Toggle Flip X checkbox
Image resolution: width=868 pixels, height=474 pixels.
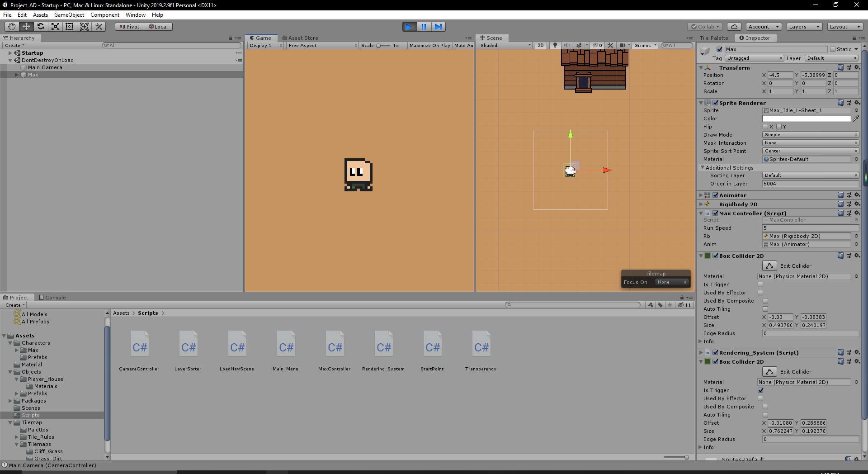coord(765,127)
